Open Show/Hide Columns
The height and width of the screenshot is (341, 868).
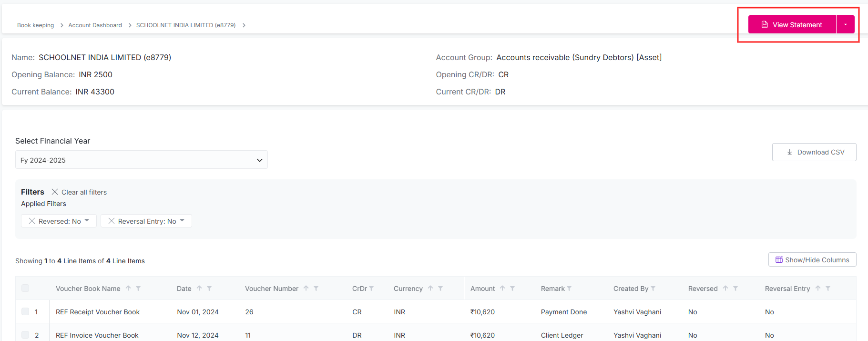(x=812, y=260)
